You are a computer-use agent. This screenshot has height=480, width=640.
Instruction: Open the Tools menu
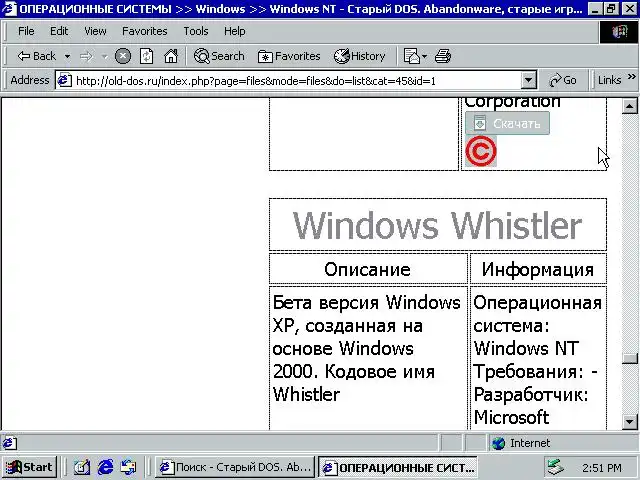coord(196,31)
